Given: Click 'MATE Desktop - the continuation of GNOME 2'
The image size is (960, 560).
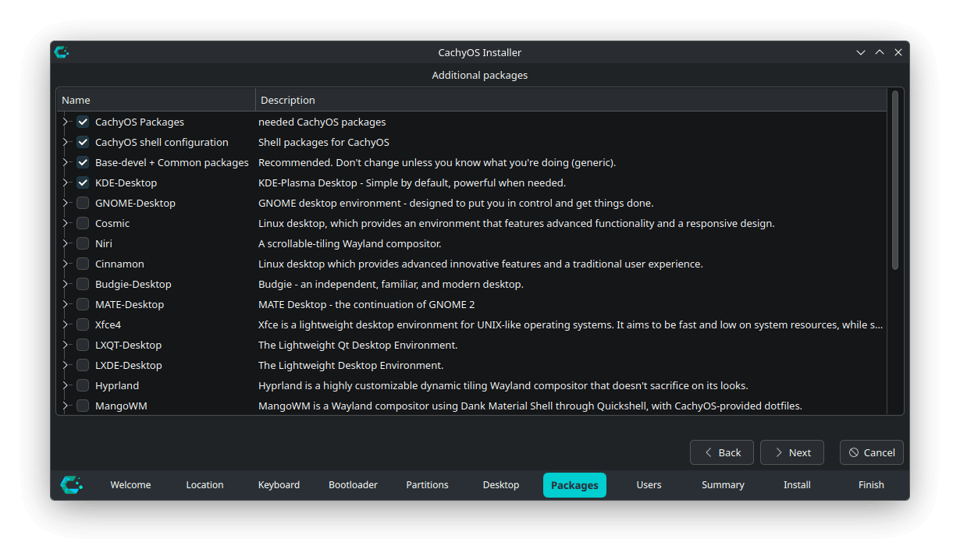Looking at the screenshot, I should pyautogui.click(x=367, y=304).
